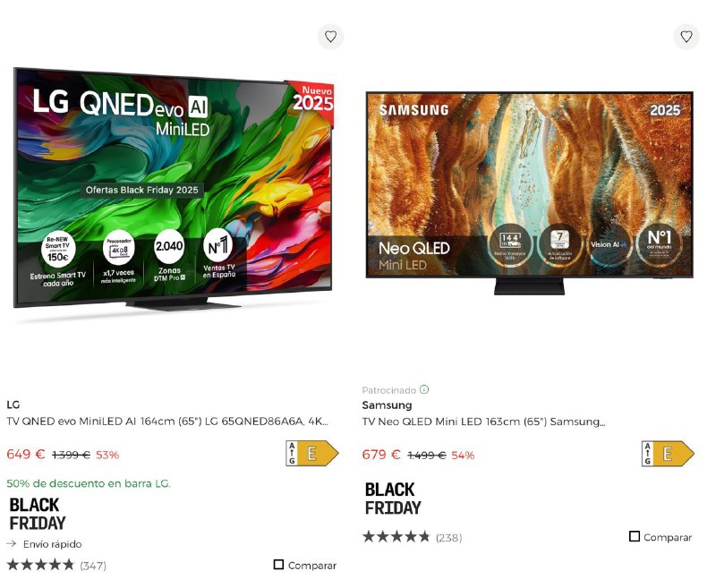Add the Samsung Neo QLED TV to wishlist
This screenshot has width=716, height=588.
coord(686,37)
